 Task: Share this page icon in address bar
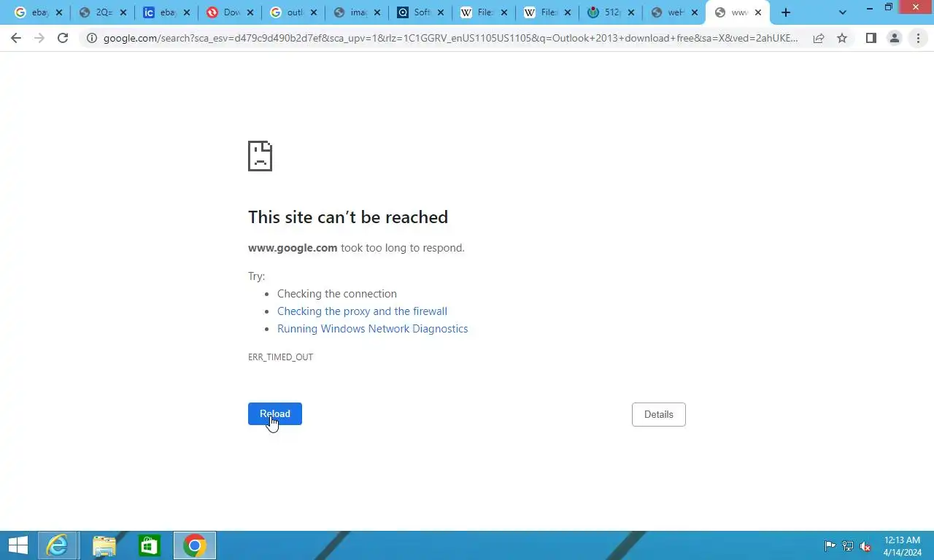pos(819,38)
